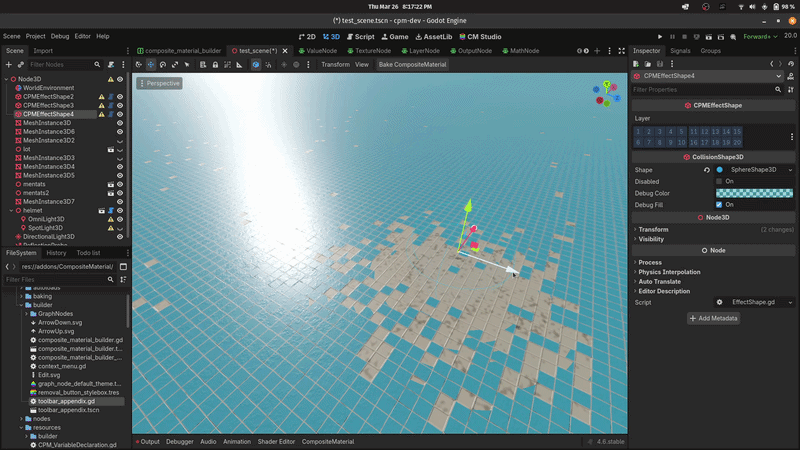The width and height of the screenshot is (800, 450).
Task: Uncheck the Debug Fill checkbox
Action: coord(719,204)
